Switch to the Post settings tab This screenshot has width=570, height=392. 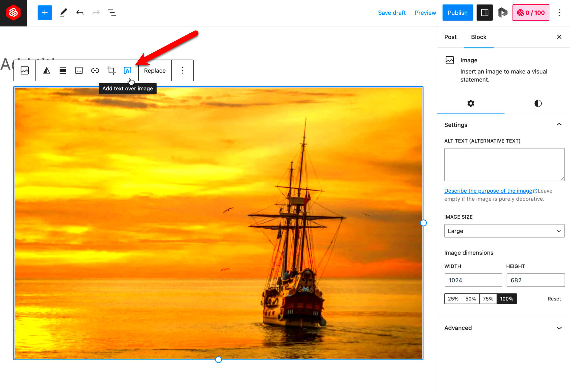click(x=450, y=37)
